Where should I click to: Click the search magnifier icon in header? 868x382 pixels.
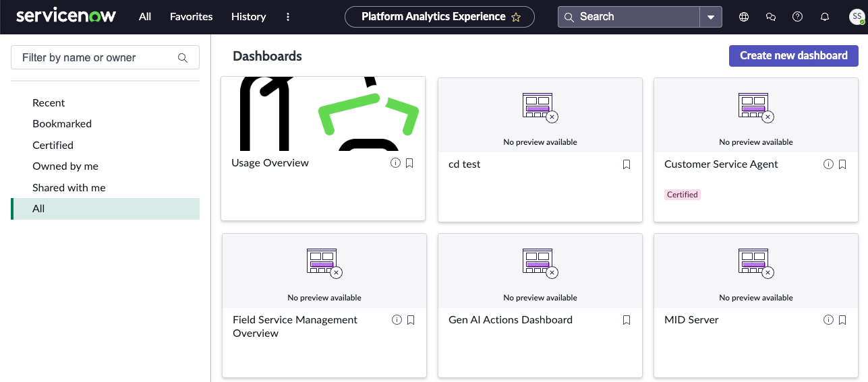point(569,17)
